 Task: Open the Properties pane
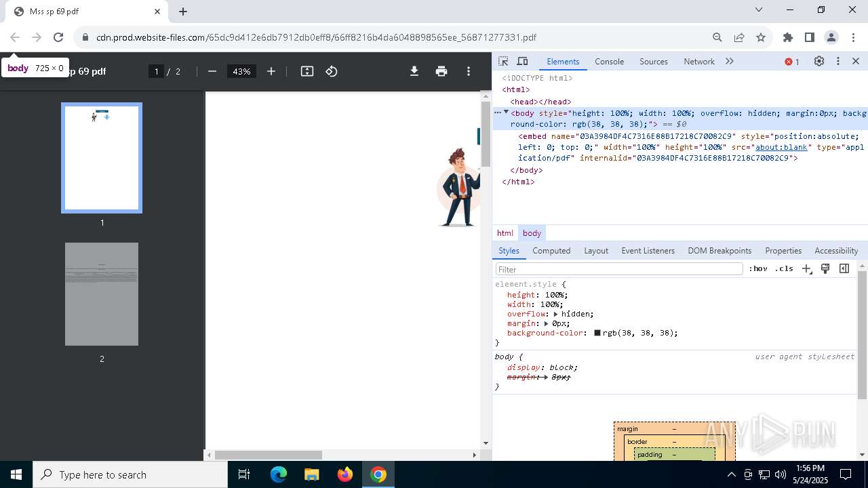click(783, 251)
